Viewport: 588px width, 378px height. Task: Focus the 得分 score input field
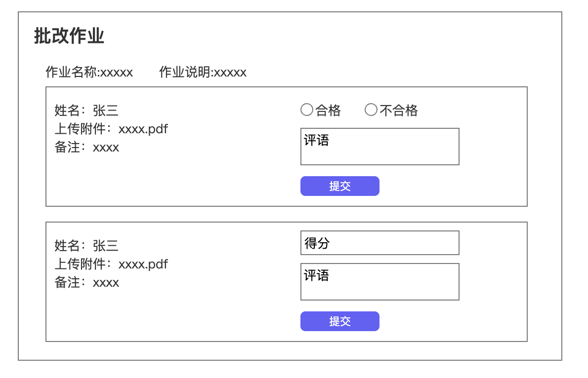[379, 243]
